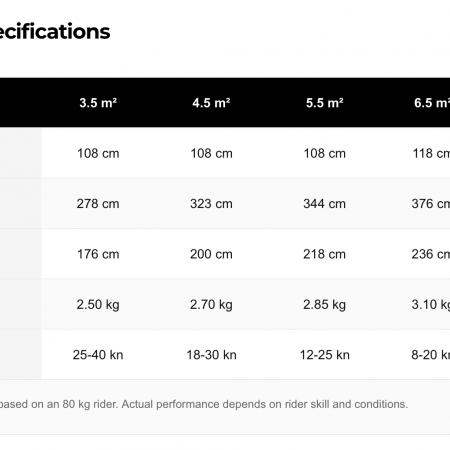Click the 2.85 kg weight cell

click(x=325, y=304)
